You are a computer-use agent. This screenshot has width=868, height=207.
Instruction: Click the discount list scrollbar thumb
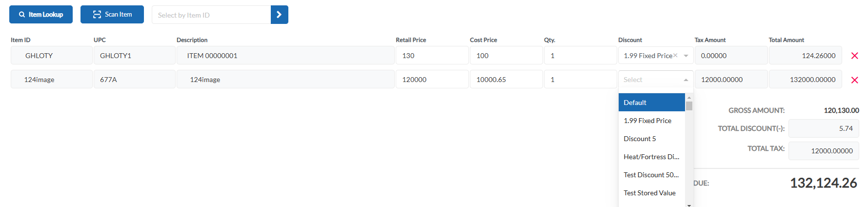[x=689, y=106]
